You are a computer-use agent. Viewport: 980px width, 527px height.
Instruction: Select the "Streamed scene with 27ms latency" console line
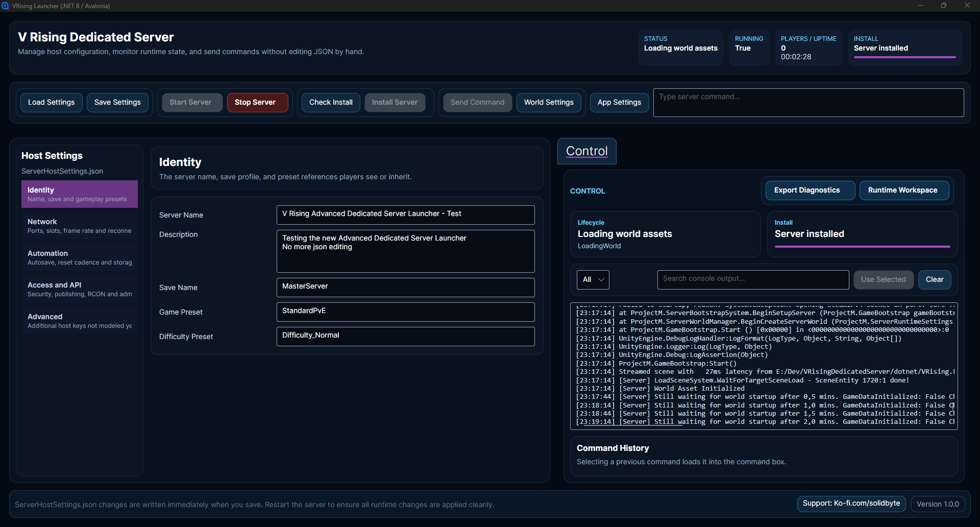click(765, 372)
